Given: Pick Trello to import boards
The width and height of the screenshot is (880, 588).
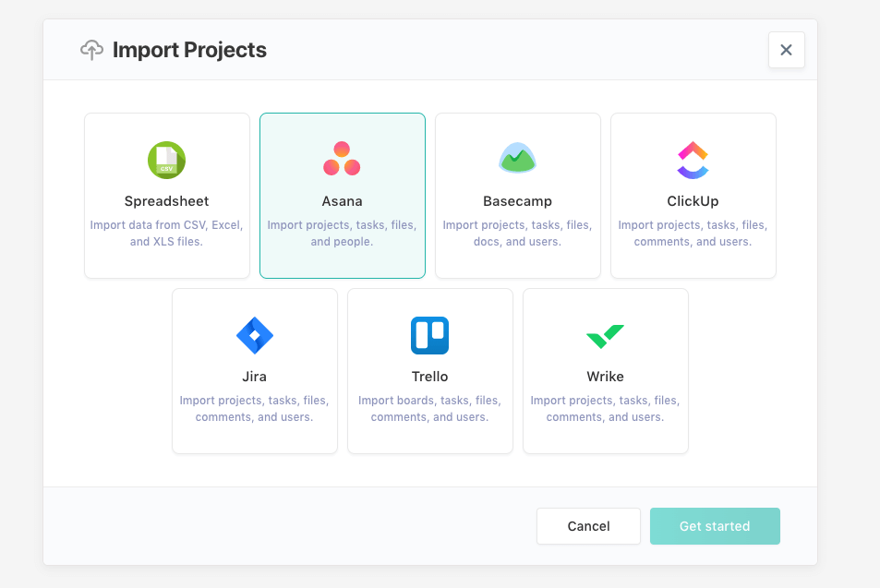Looking at the screenshot, I should [x=429, y=370].
